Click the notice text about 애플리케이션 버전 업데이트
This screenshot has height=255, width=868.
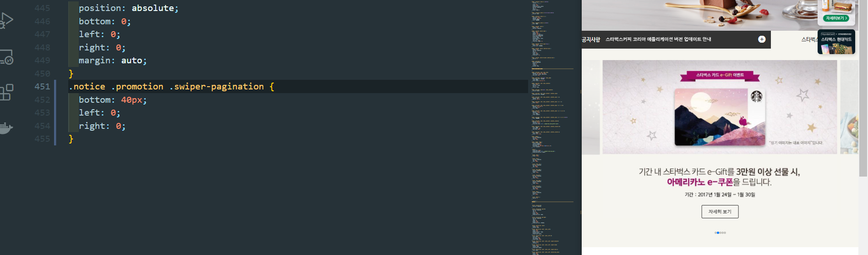(658, 39)
